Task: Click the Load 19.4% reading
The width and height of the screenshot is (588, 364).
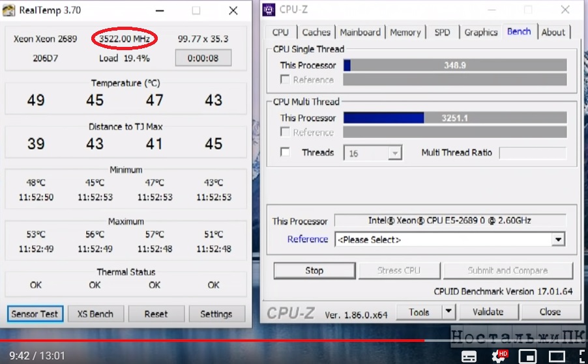Action: (x=125, y=58)
